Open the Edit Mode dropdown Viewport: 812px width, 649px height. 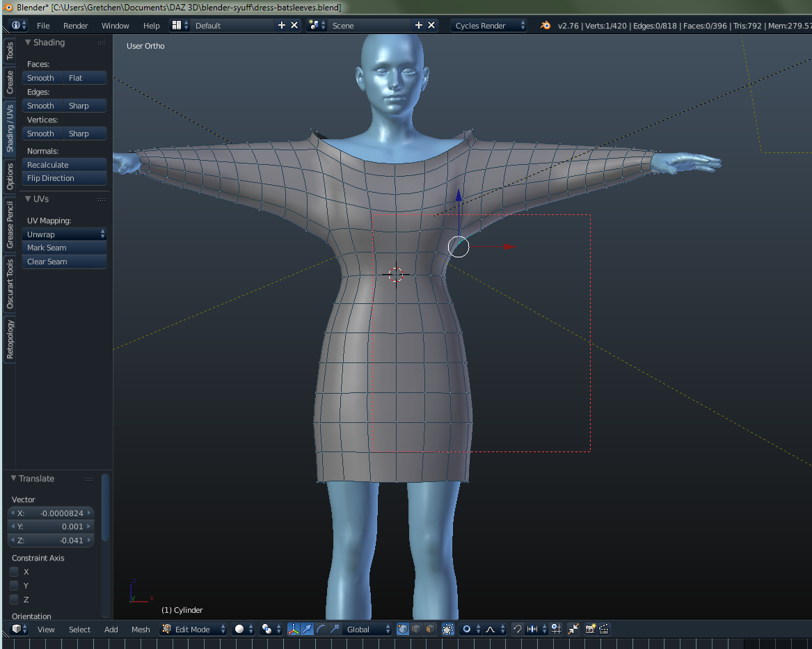click(194, 629)
